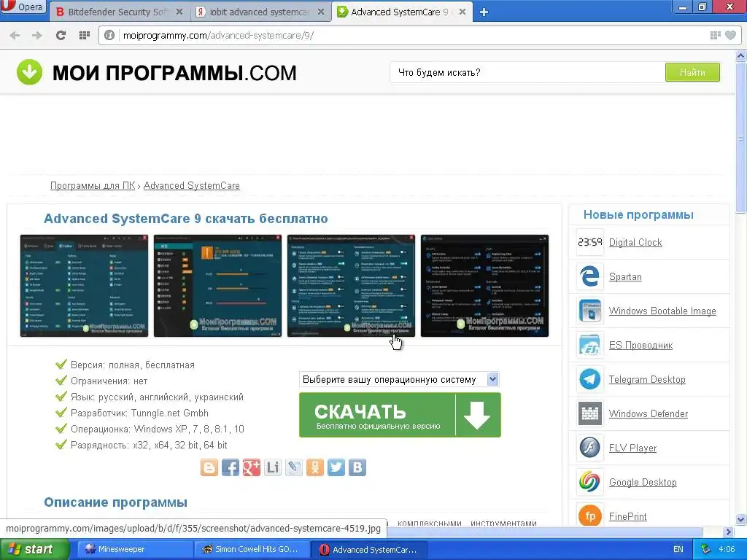This screenshot has height=560, width=747.
Task: Open the Windows Bootable Image link
Action: click(x=662, y=311)
